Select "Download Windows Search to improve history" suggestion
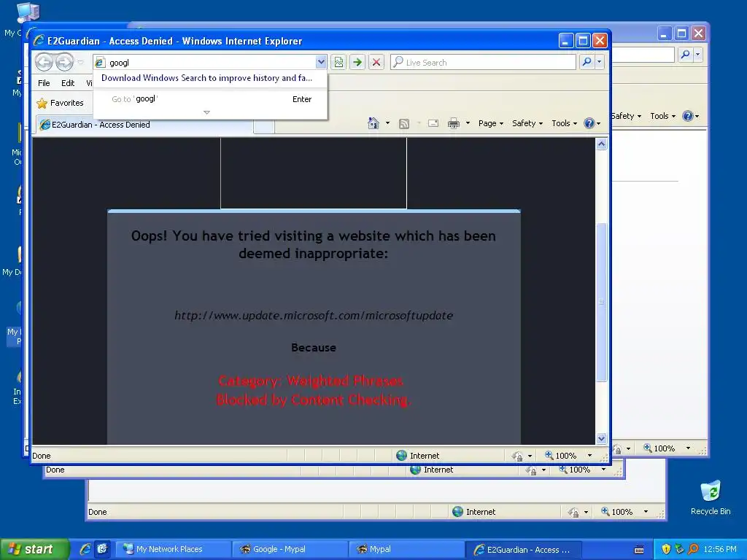The height and width of the screenshot is (560, 747). tap(206, 78)
